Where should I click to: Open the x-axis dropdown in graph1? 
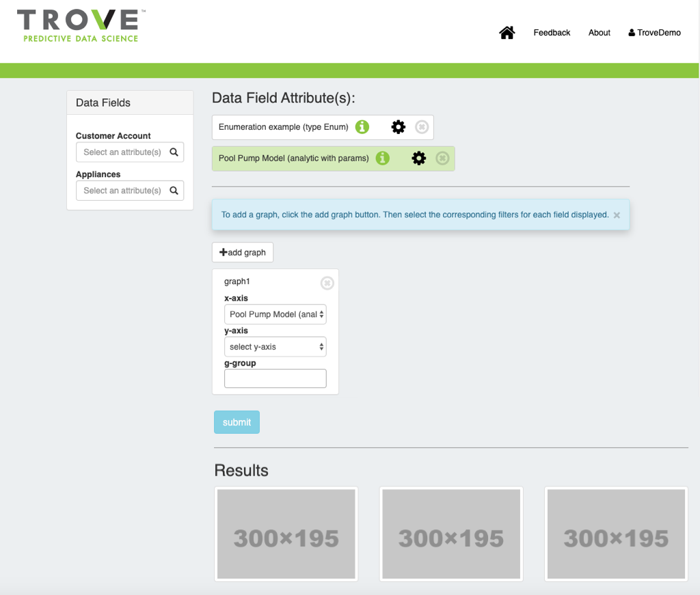tap(275, 314)
